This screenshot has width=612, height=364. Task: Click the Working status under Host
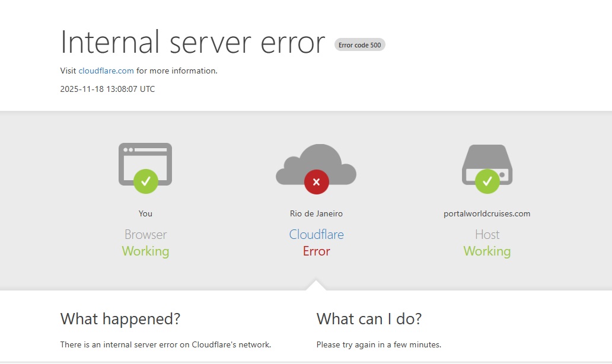click(487, 251)
